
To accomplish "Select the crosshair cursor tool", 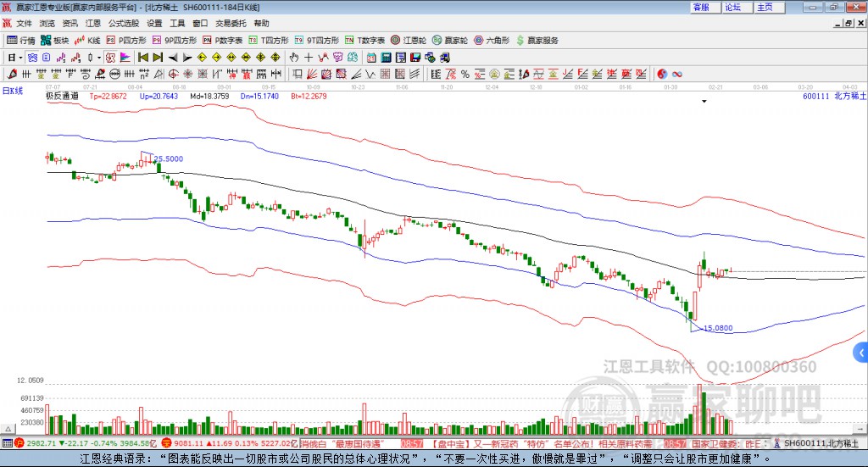I will 309,58.
